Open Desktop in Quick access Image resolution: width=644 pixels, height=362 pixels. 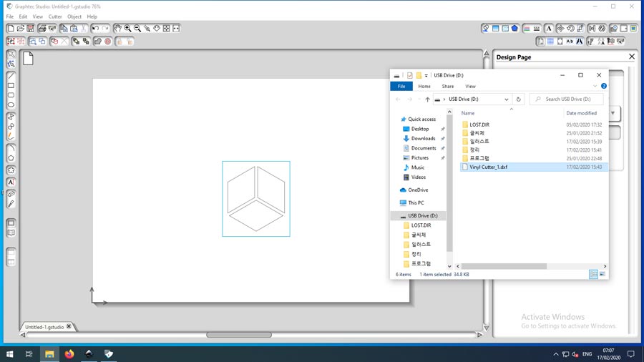click(420, 129)
